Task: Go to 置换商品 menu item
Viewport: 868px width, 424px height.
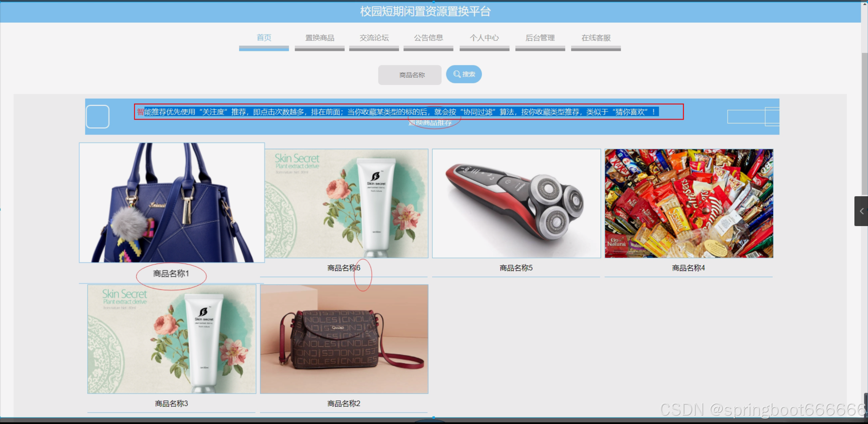Action: tap(319, 38)
